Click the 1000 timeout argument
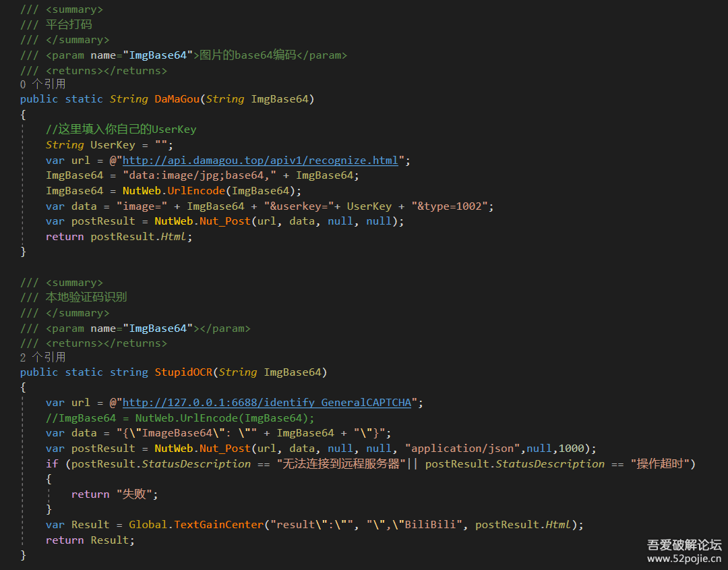 [x=571, y=449]
